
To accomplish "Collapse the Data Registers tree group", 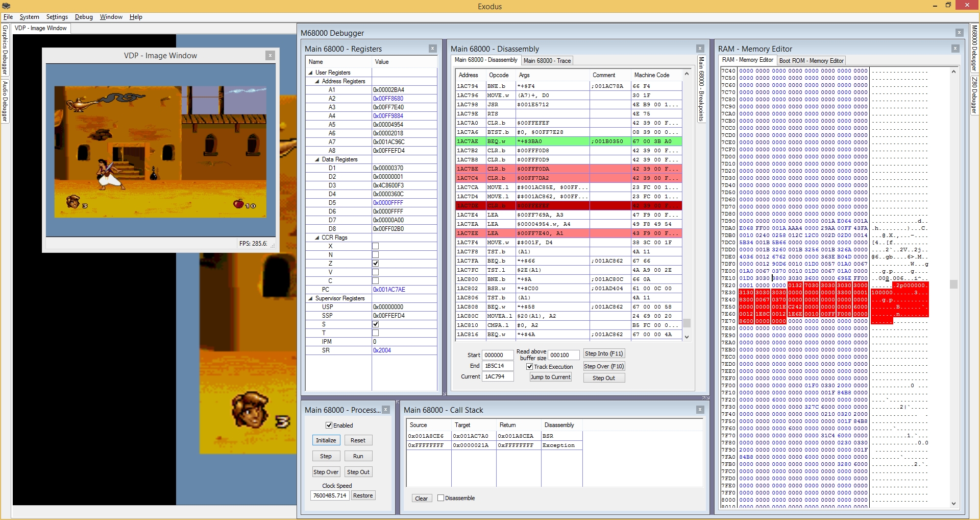I will coord(317,159).
